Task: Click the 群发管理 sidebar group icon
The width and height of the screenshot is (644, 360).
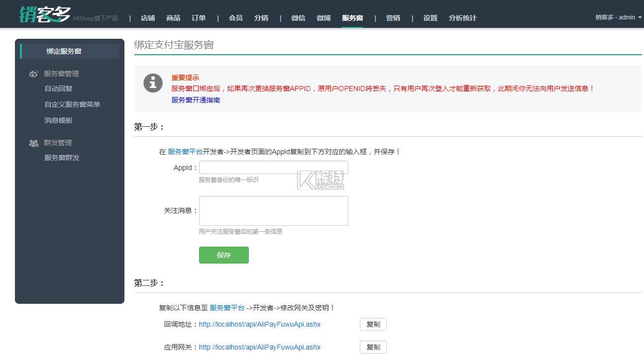Action: click(x=33, y=143)
